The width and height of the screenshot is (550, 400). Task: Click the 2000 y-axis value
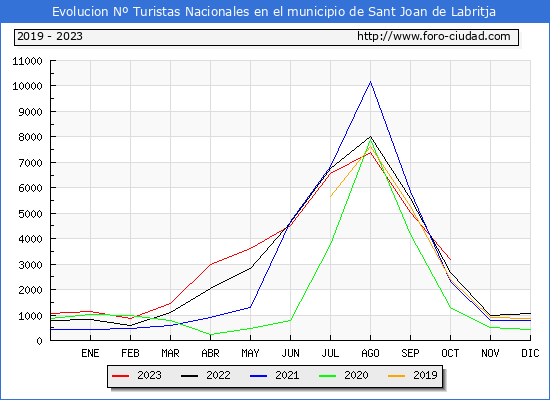point(31,290)
